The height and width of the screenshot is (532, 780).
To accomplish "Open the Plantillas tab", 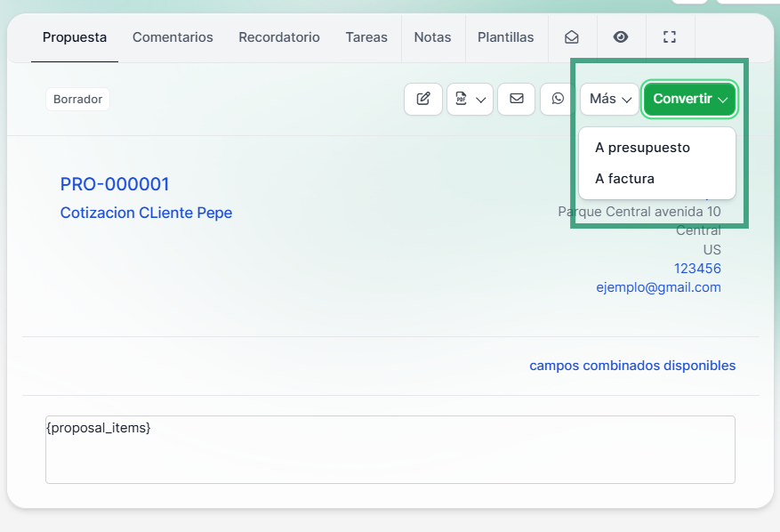I will tap(506, 37).
